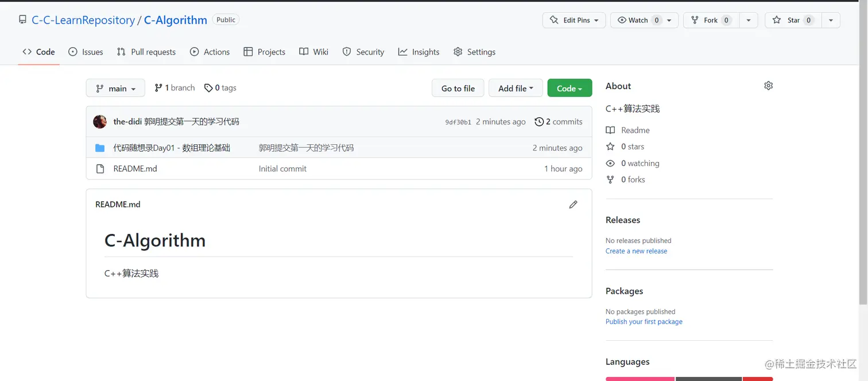
Task: Open the Issues tab
Action: pyautogui.click(x=86, y=52)
